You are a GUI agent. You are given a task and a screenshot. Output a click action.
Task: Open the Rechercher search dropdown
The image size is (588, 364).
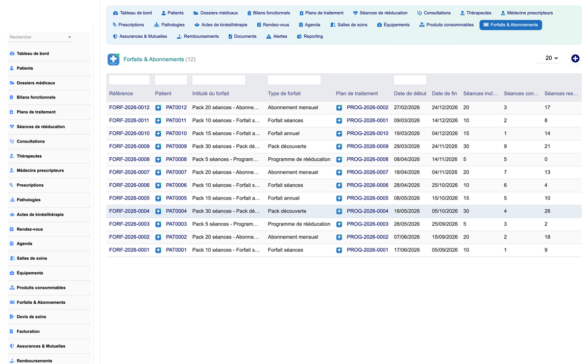[41, 37]
